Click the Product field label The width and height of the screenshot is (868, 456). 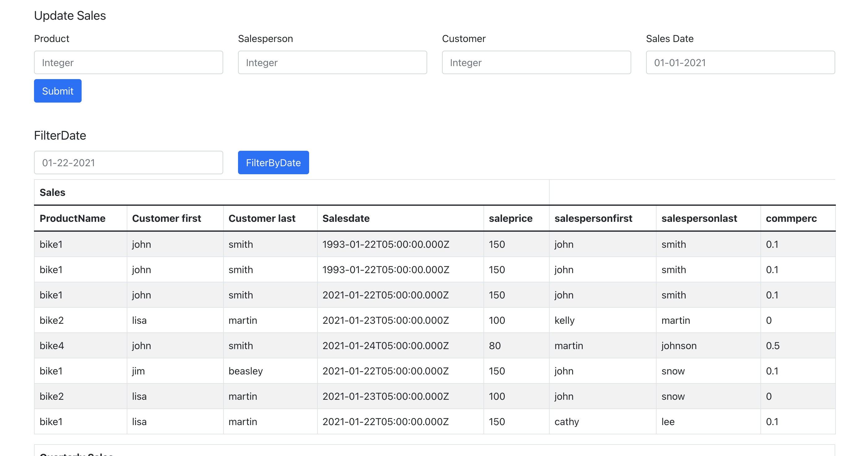[x=52, y=39]
